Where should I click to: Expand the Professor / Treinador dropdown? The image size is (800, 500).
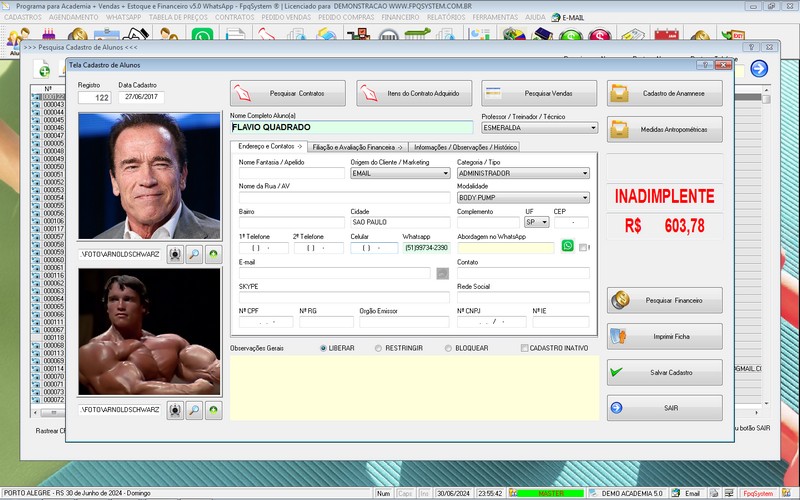point(592,128)
